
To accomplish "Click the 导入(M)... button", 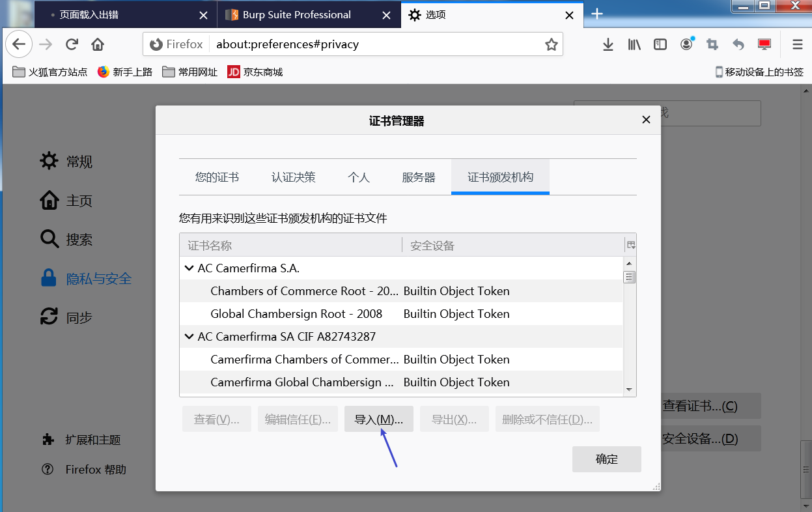I will 379,420.
